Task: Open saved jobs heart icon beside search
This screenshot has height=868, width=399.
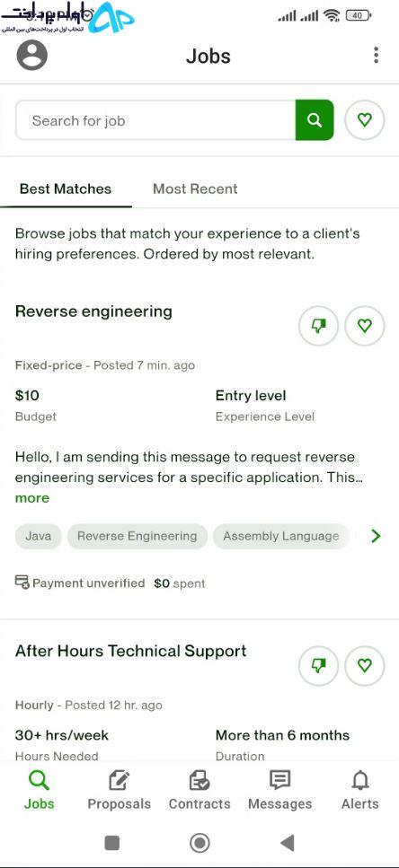Action: (x=365, y=119)
